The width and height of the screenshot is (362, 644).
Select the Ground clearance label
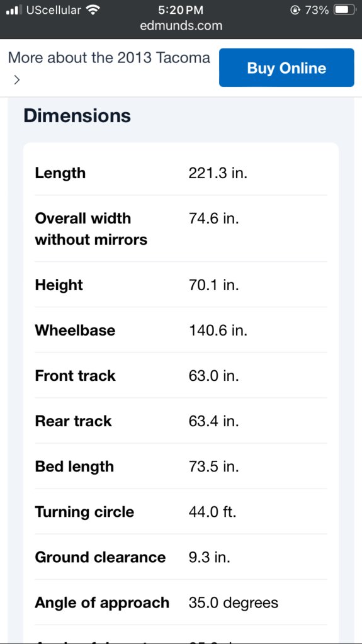pos(100,557)
